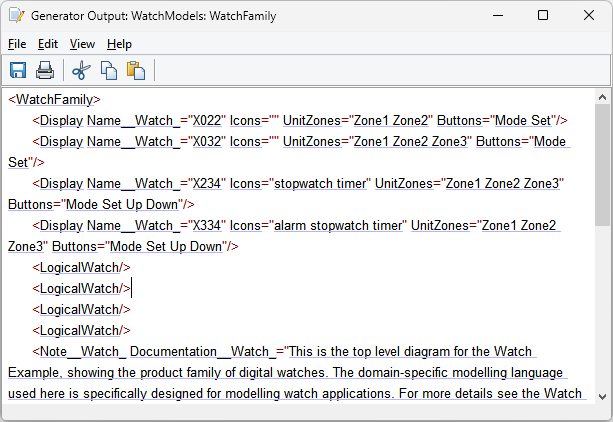Click the notepad icon in title bar

tap(16, 15)
